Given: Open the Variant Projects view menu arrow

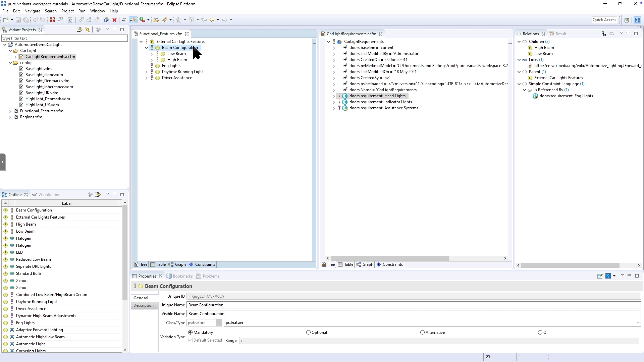Looking at the screenshot, I should (108, 29).
